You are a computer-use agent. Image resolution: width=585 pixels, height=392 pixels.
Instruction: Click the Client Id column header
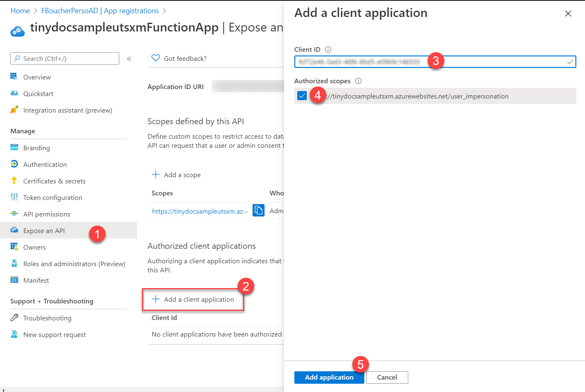[x=164, y=317]
